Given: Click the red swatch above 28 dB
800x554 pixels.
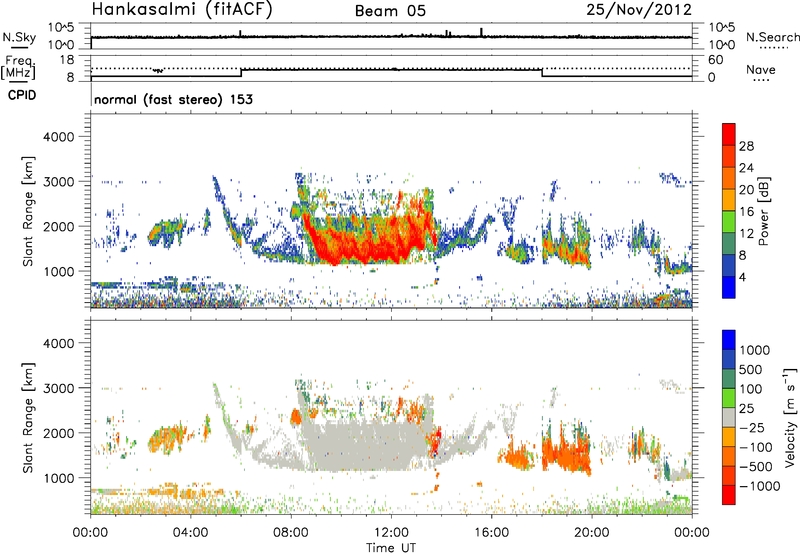Looking at the screenshot, I should coord(729,134).
